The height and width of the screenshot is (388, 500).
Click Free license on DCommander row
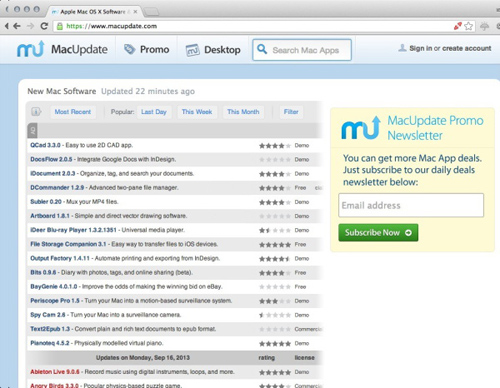pyautogui.click(x=300, y=188)
